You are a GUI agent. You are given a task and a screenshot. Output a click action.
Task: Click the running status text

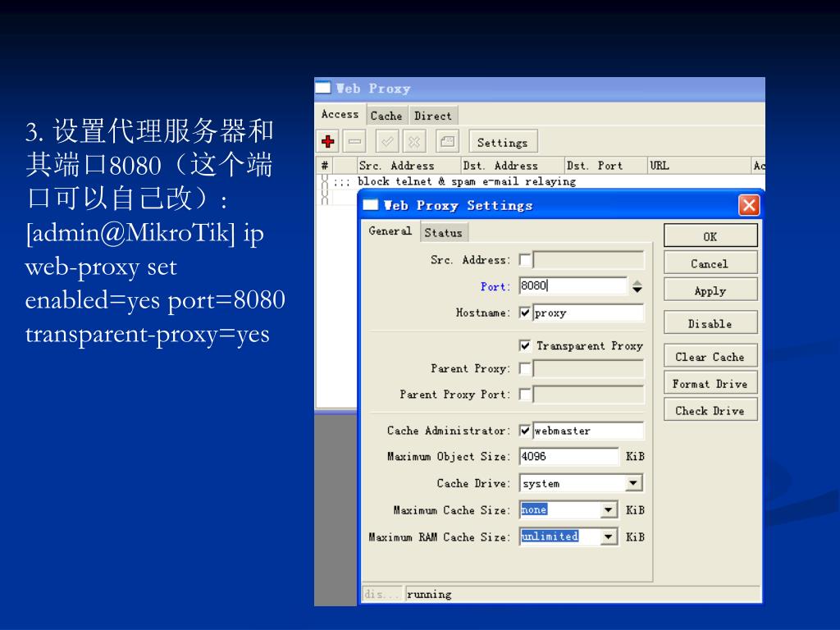[429, 595]
